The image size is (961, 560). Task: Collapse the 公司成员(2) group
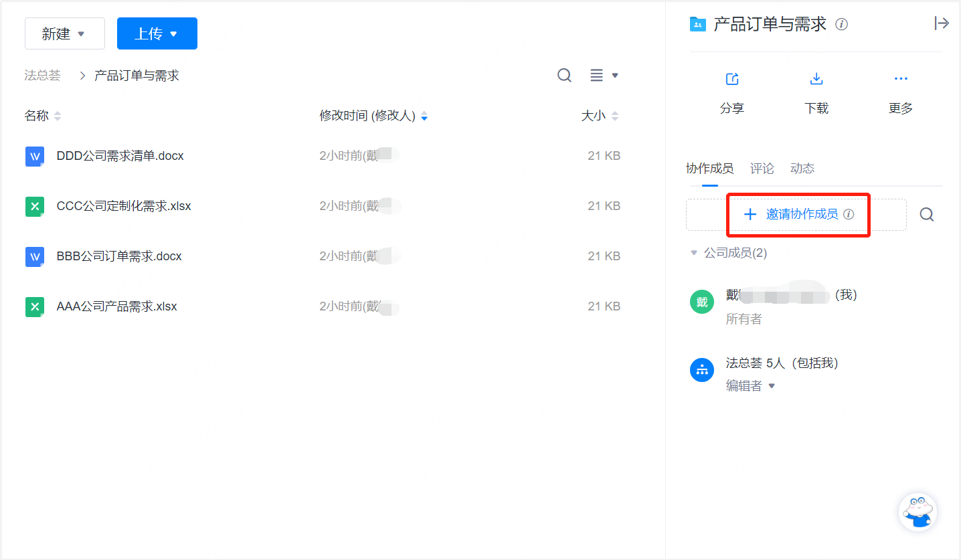693,253
